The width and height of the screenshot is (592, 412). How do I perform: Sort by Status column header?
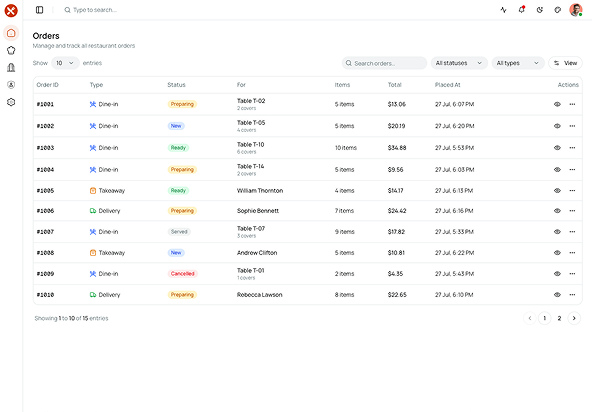176,85
